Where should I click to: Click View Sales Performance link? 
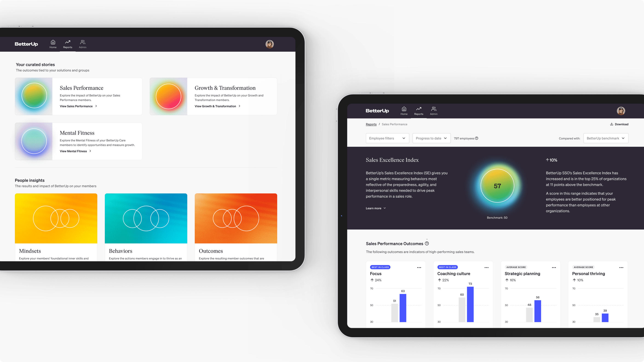pos(78,106)
